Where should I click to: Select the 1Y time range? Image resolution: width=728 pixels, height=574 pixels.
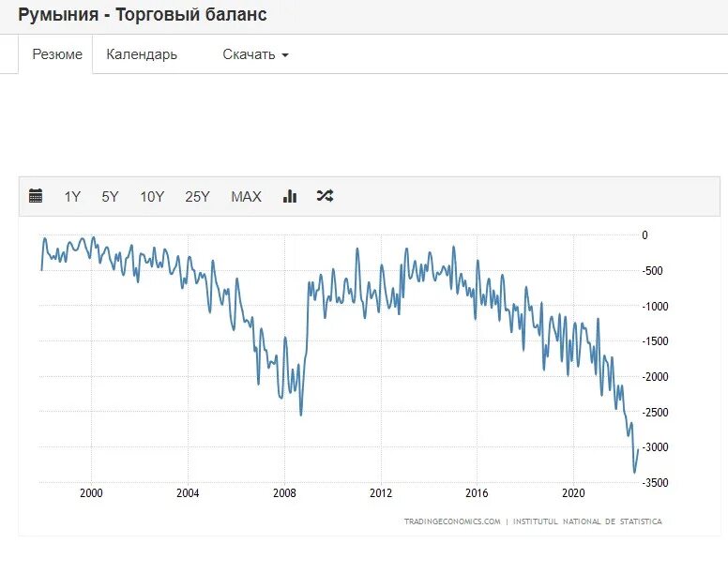(x=72, y=197)
